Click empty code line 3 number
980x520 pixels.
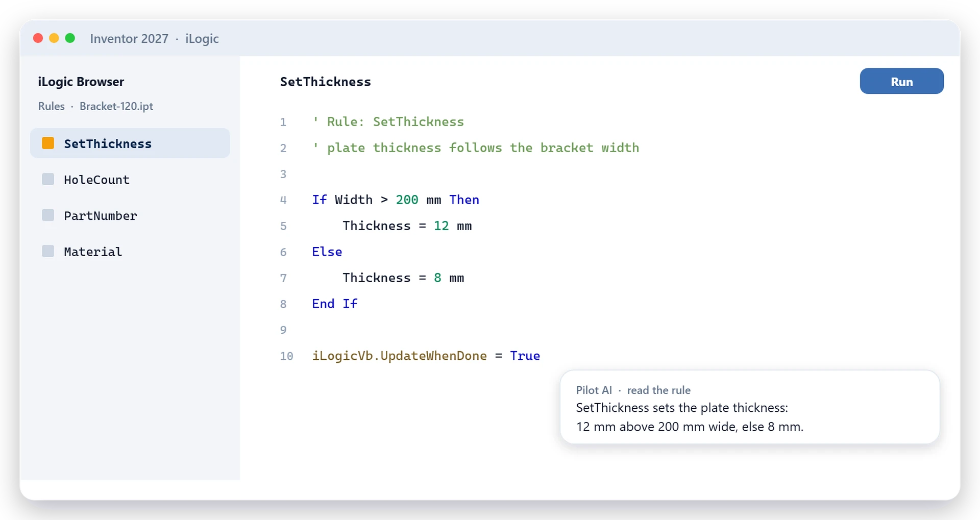tap(283, 174)
